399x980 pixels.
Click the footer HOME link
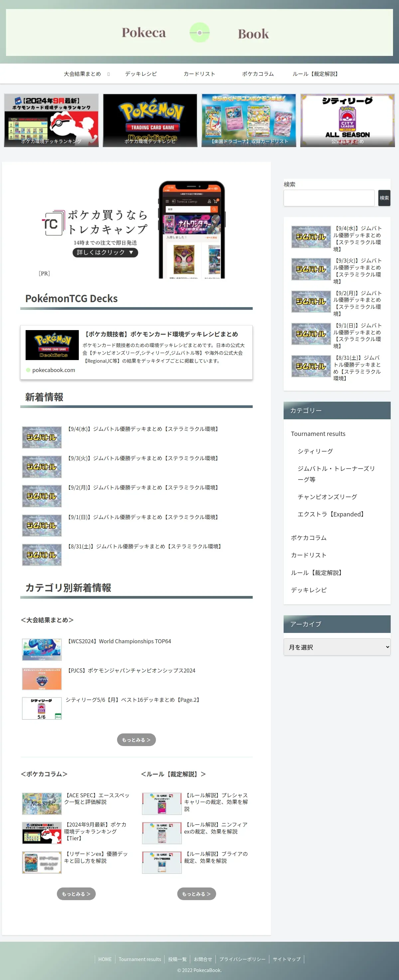pyautogui.click(x=105, y=959)
